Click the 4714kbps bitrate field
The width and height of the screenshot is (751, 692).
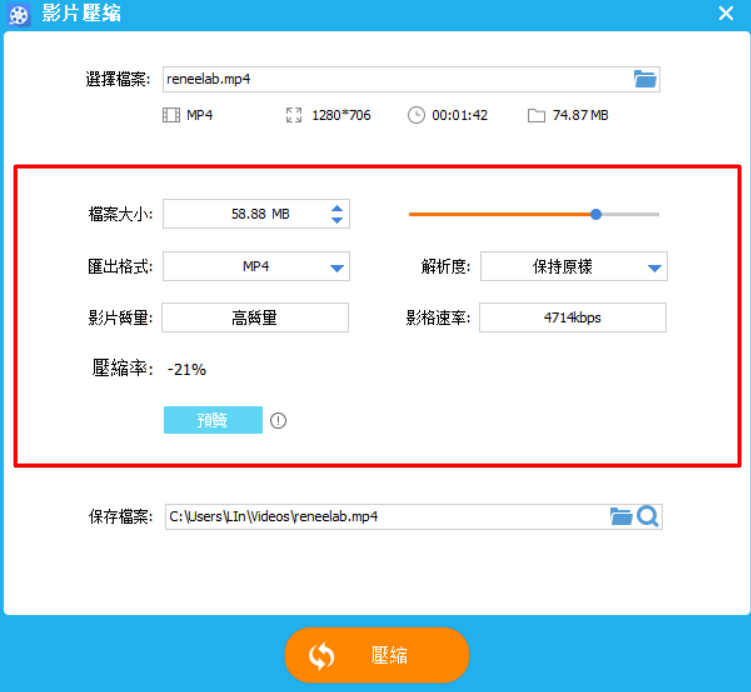tap(572, 318)
